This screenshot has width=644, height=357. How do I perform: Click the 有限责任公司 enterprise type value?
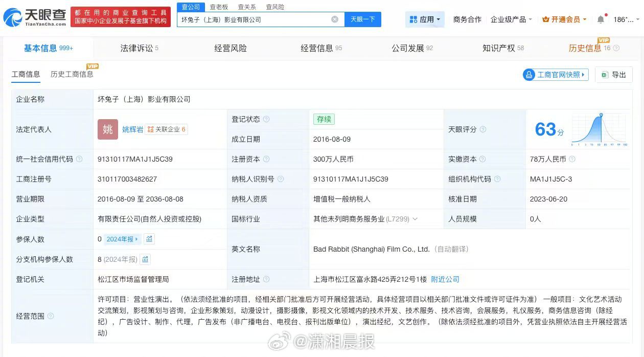pos(149,219)
